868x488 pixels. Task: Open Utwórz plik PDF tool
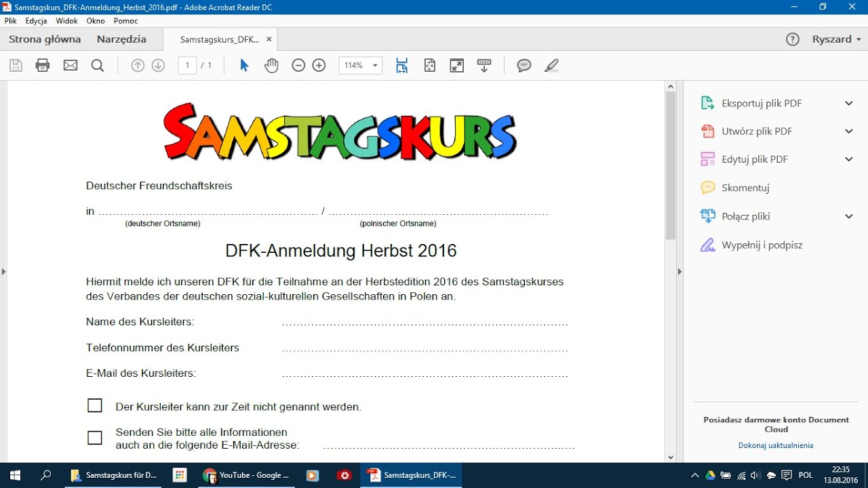point(757,131)
